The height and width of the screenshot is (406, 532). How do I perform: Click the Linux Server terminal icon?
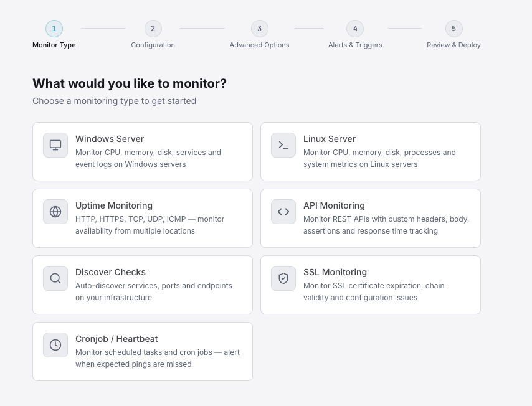click(x=283, y=145)
